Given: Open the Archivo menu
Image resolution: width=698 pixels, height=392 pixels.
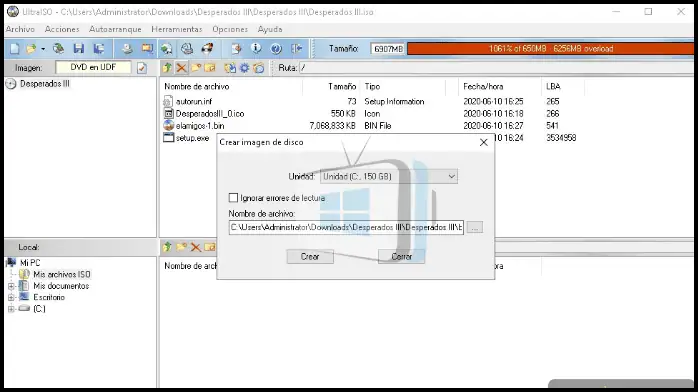Looking at the screenshot, I should coord(20,29).
